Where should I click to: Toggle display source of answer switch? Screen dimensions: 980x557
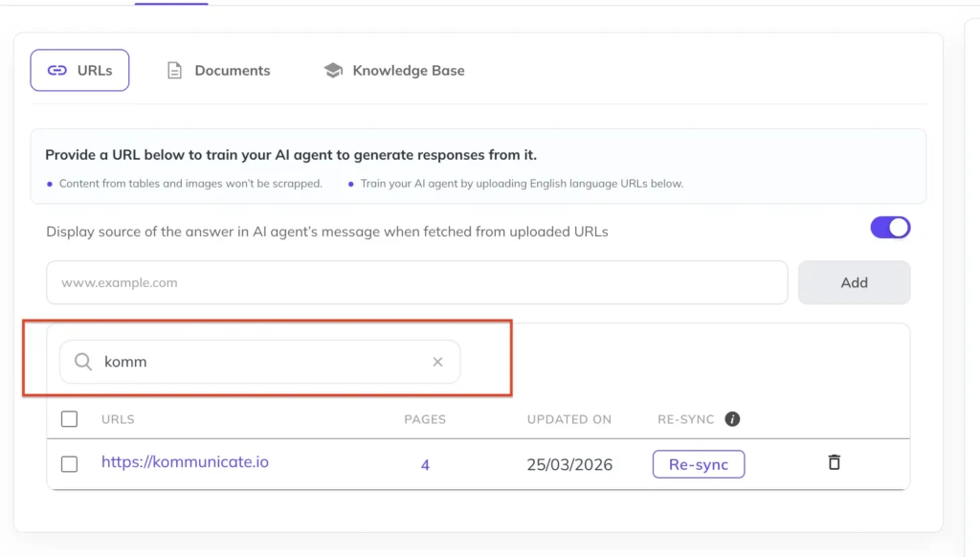(x=890, y=228)
